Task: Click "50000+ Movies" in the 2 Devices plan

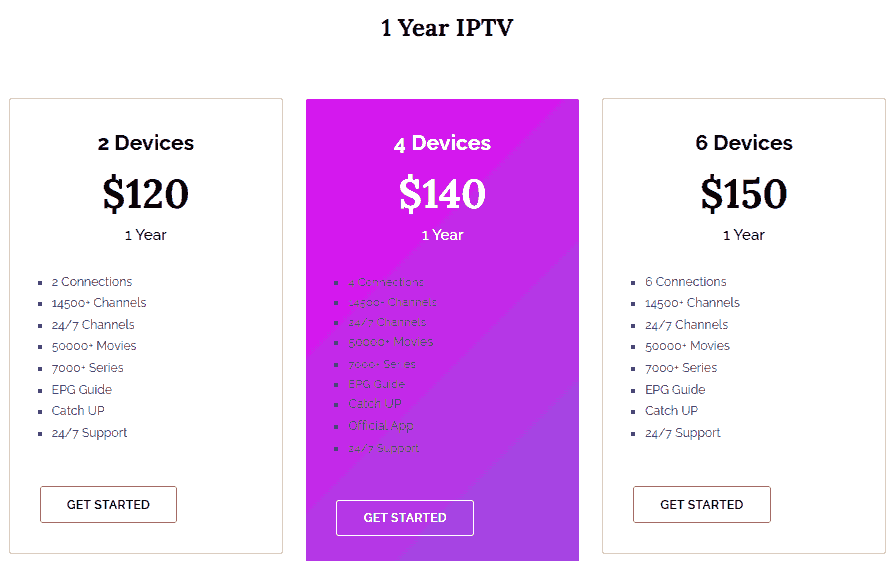Action: click(x=94, y=346)
